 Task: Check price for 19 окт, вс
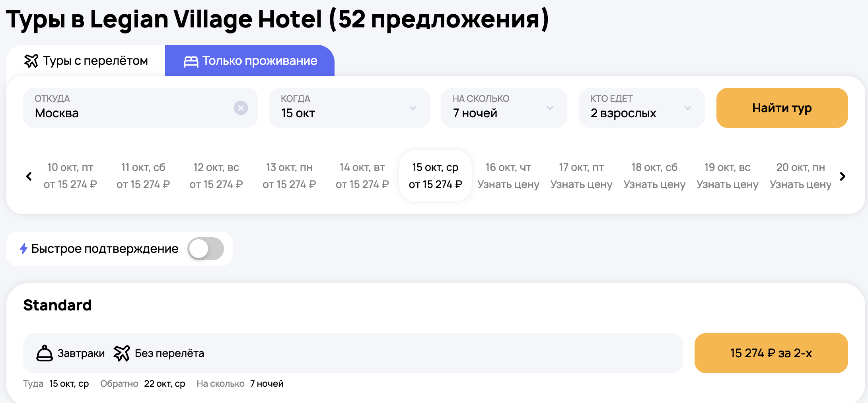point(727,176)
